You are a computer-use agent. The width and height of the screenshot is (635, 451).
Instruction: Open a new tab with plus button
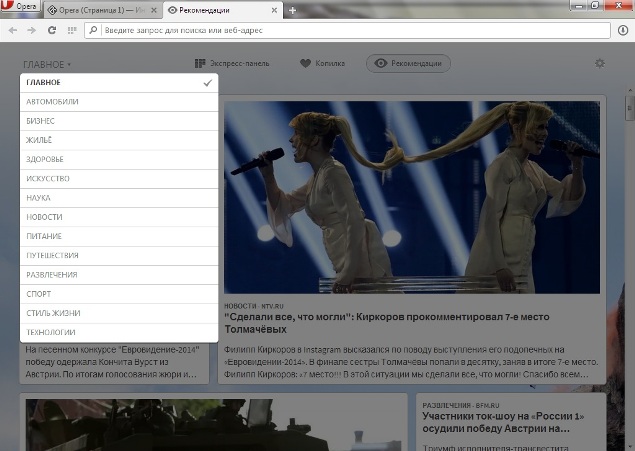[293, 11]
